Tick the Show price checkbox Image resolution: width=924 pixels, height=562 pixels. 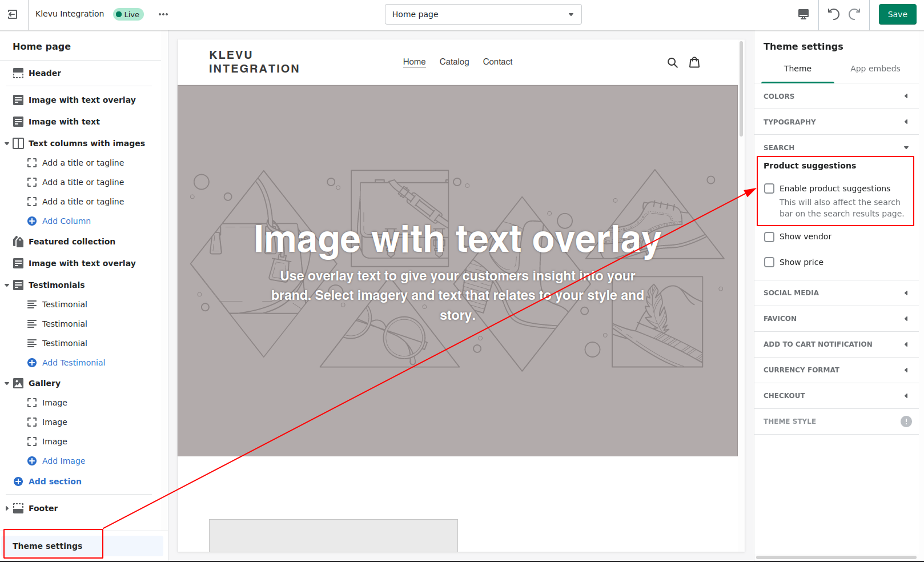769,262
